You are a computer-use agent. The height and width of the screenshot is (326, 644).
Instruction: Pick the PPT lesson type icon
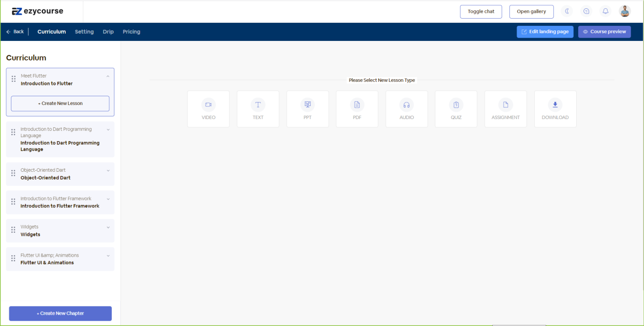click(308, 105)
